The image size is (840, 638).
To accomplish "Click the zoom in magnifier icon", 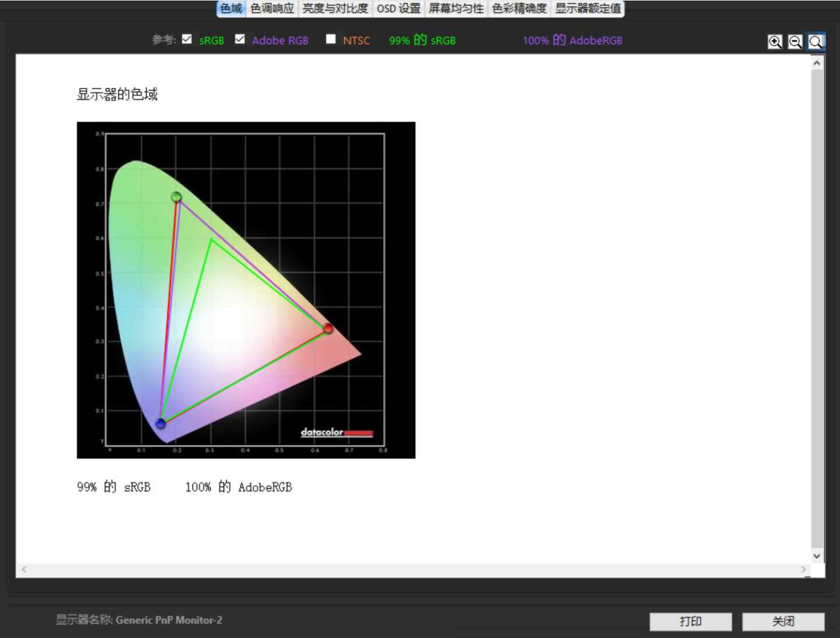I will (x=775, y=42).
